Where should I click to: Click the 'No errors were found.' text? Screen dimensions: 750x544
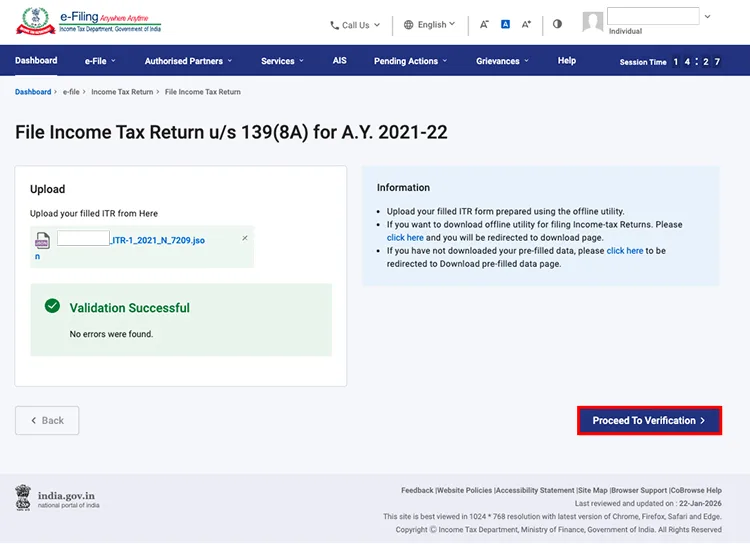point(111,334)
